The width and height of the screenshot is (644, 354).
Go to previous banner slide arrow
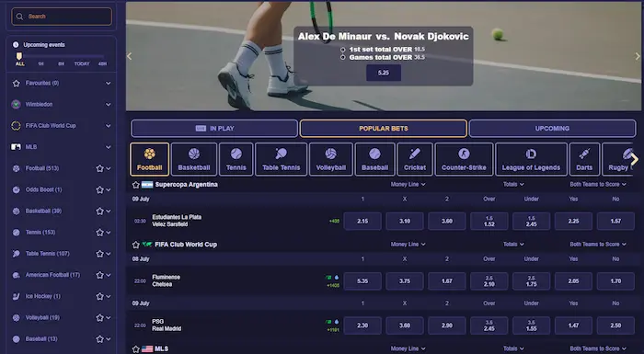click(x=130, y=56)
